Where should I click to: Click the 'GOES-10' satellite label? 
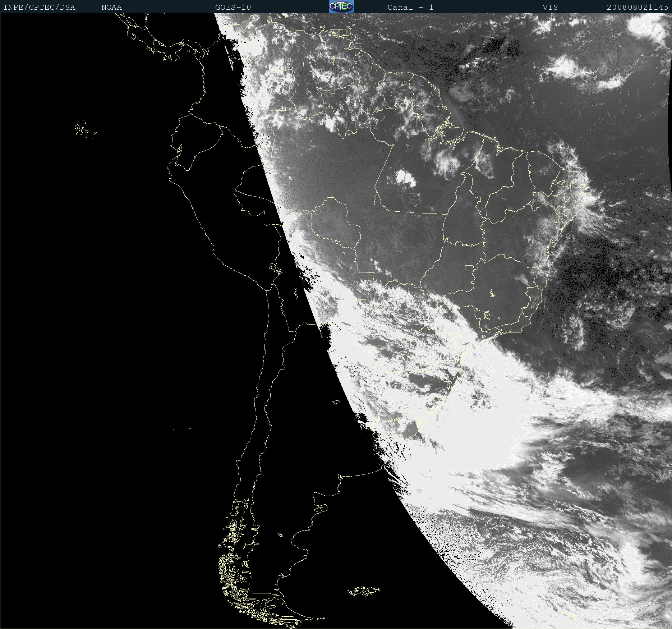point(233,7)
